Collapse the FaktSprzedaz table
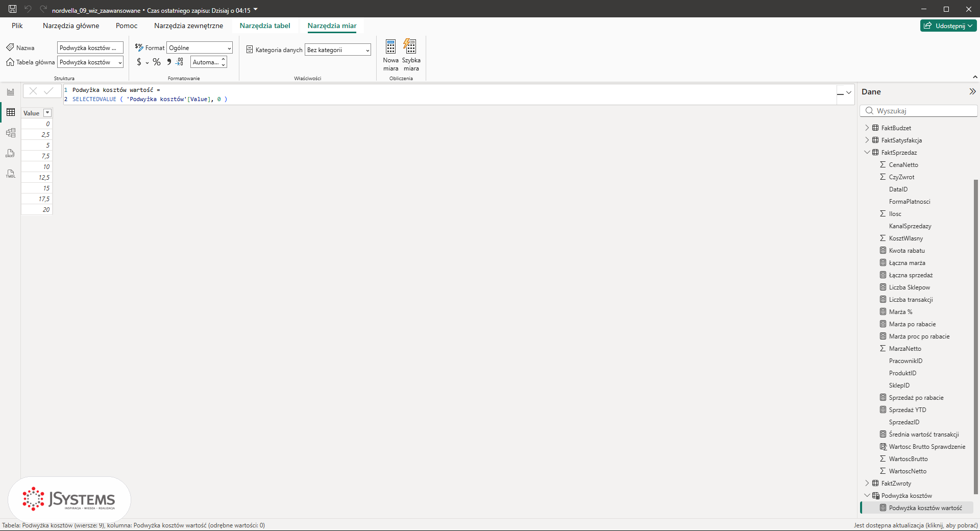 click(867, 152)
